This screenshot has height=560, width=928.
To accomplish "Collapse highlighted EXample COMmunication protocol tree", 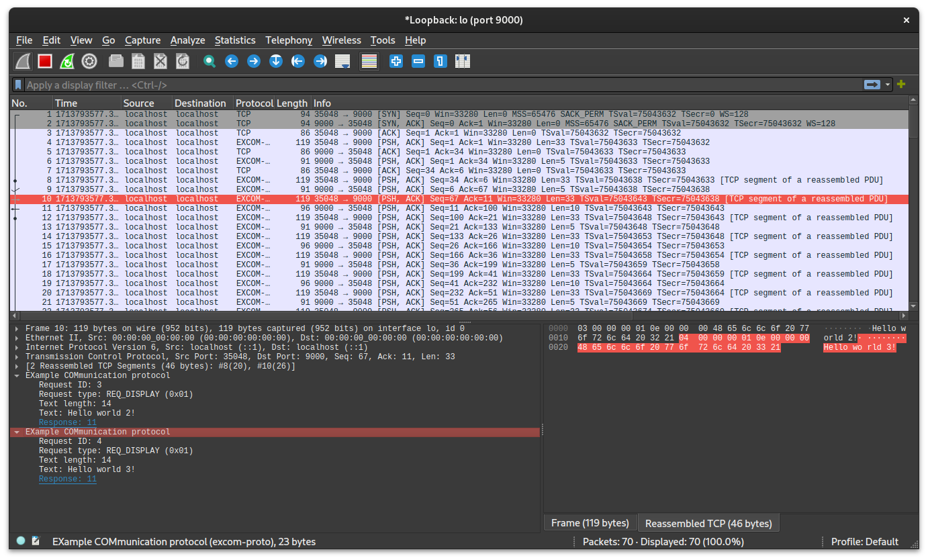I will coord(17,432).
